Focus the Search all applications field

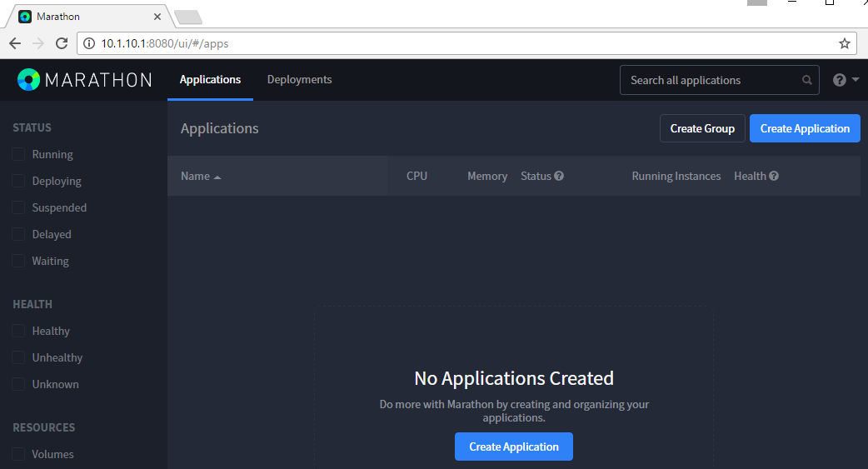click(x=719, y=80)
